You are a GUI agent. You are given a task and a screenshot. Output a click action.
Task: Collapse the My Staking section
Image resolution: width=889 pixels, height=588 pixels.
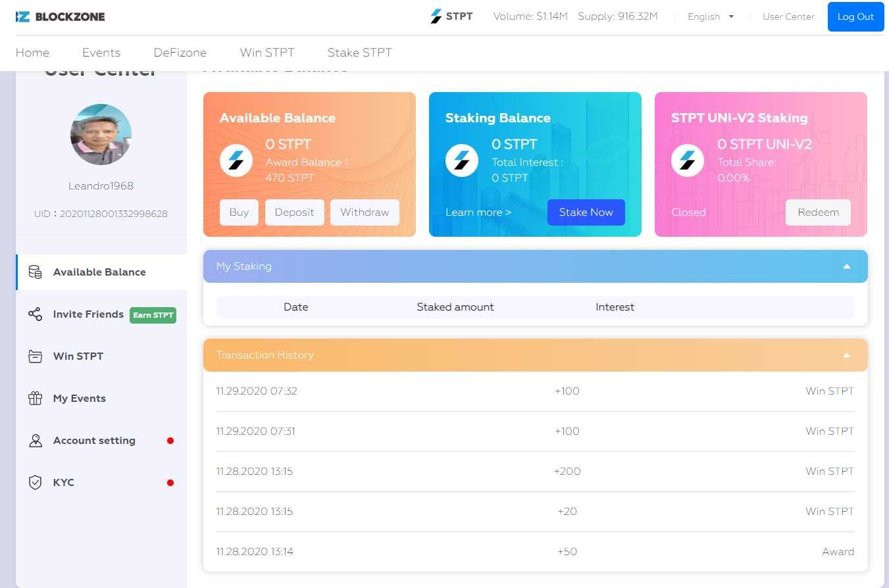[x=847, y=266]
